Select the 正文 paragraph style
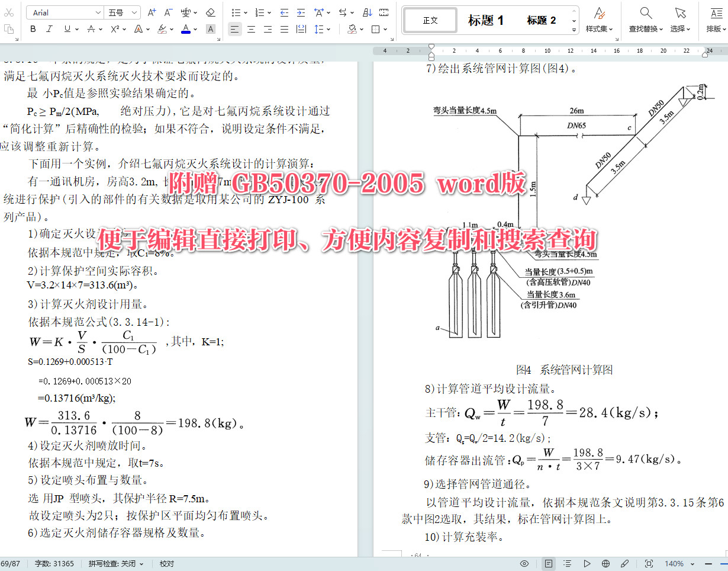 [x=430, y=20]
